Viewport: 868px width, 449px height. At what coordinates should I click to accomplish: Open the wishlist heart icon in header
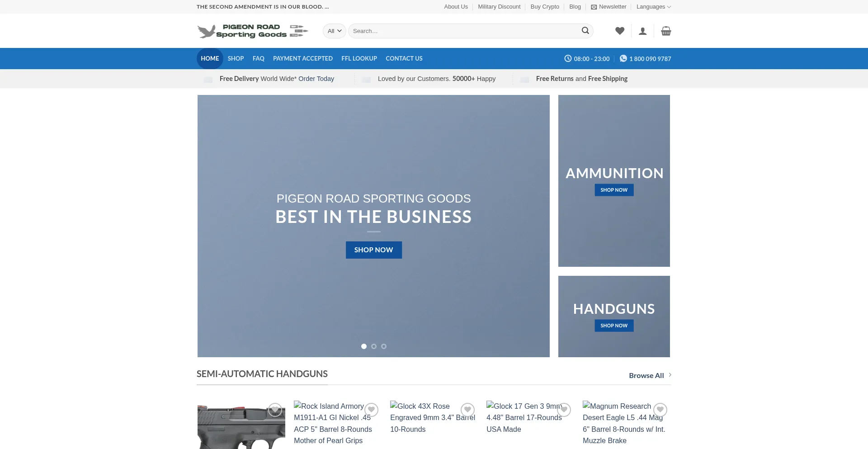tap(619, 31)
